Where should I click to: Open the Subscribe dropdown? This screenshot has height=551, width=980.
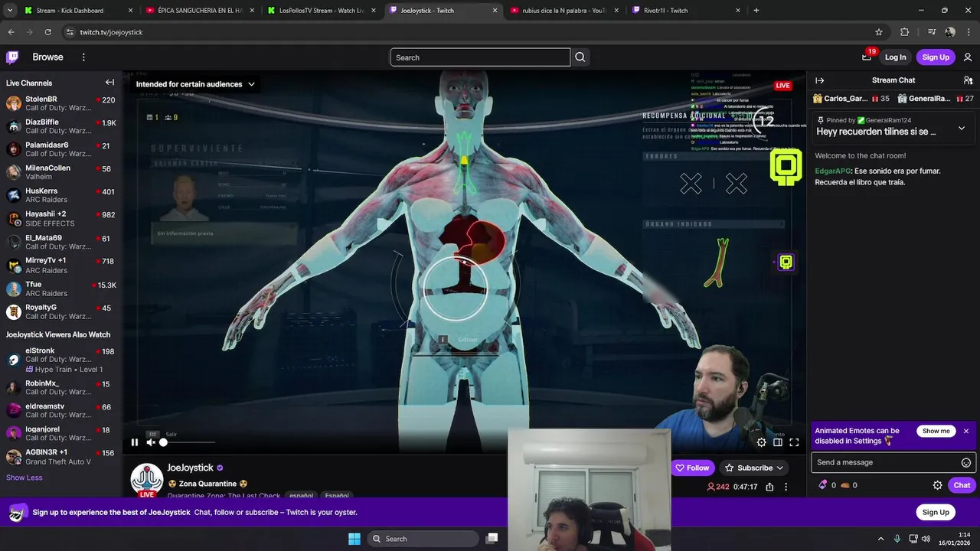point(754,468)
